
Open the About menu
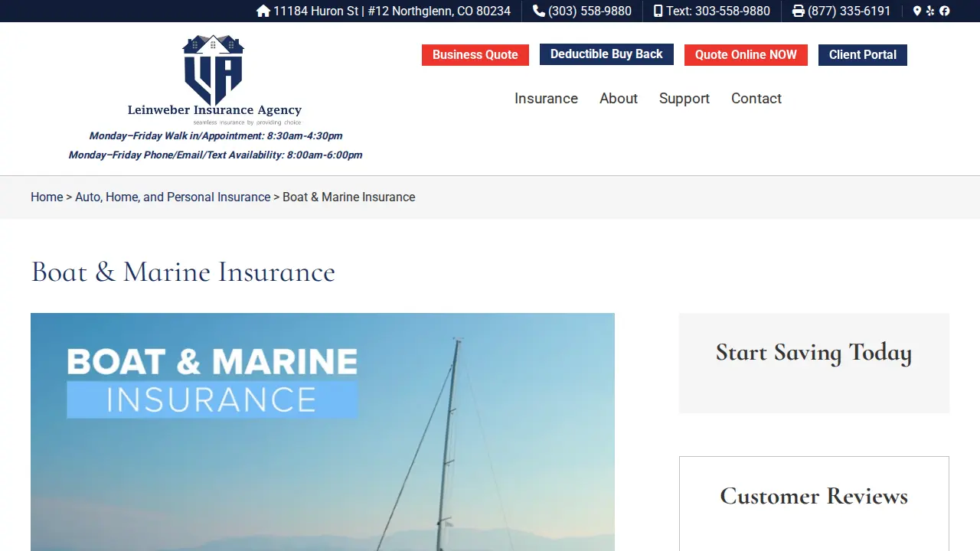pos(619,98)
